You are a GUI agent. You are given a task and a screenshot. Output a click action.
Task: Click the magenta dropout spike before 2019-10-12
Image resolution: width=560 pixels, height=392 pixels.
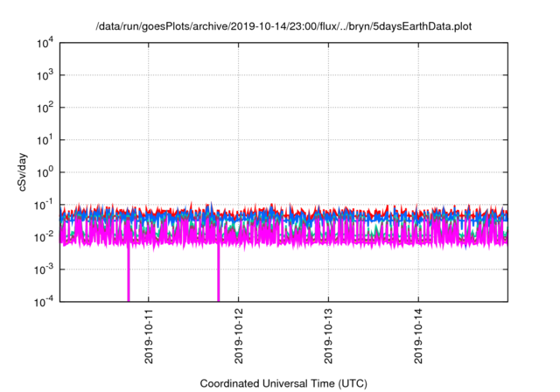click(219, 273)
